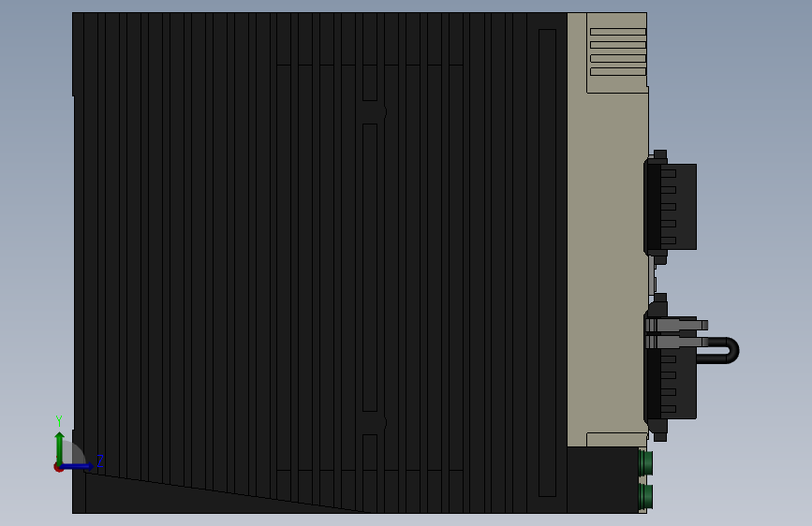Click the red X axis ball of triad
The image size is (812, 526).
tap(57, 467)
